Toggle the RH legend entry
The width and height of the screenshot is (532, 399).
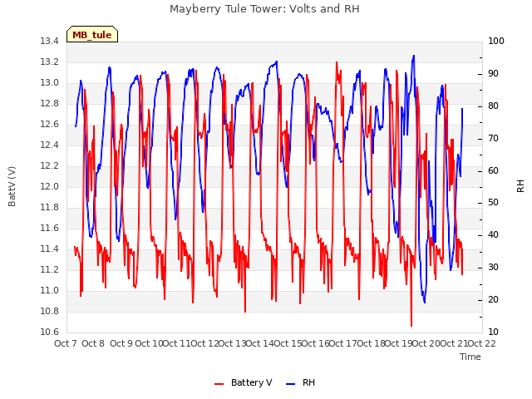[x=301, y=382]
